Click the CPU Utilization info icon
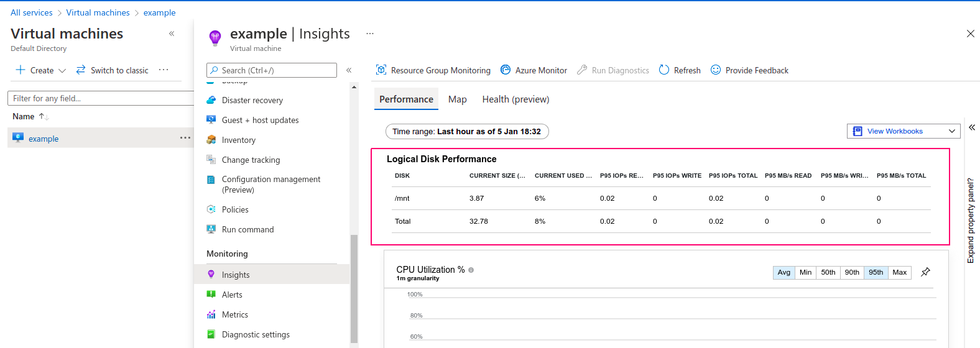Viewport: 980px width, 348px height. click(x=471, y=270)
